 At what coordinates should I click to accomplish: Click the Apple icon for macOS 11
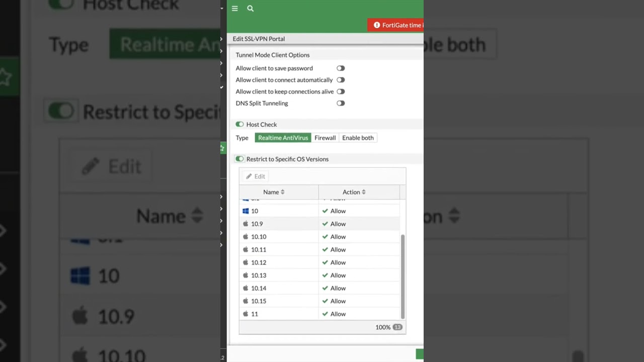pyautogui.click(x=246, y=314)
